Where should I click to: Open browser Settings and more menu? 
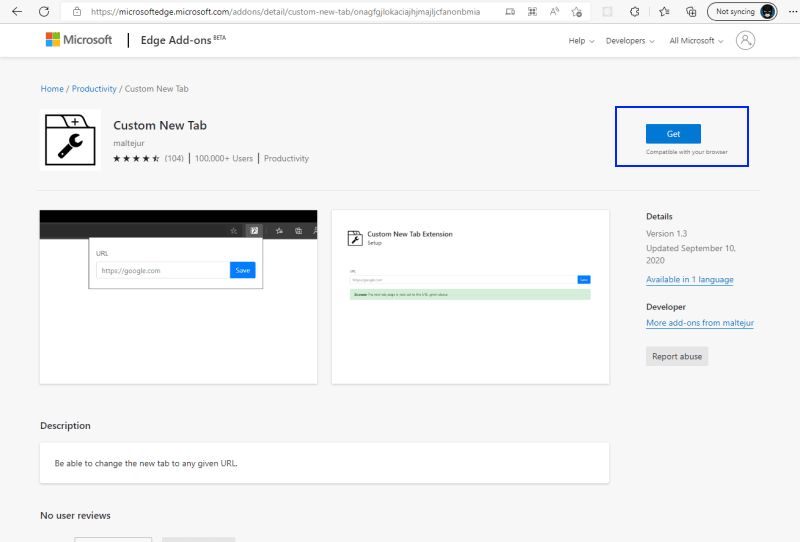[x=792, y=11]
